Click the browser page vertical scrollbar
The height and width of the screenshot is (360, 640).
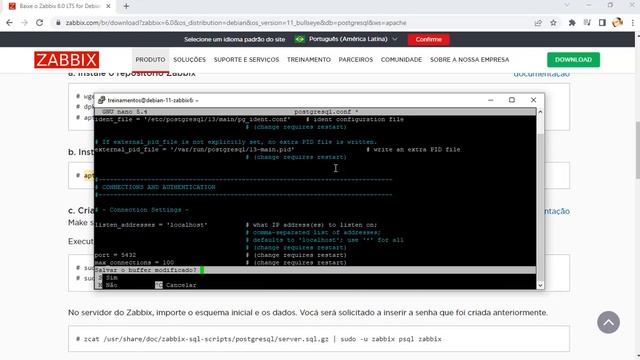637,149
